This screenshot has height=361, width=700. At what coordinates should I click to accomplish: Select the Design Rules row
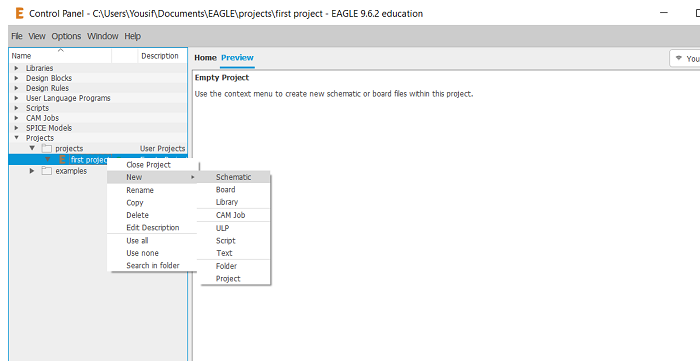98,88
